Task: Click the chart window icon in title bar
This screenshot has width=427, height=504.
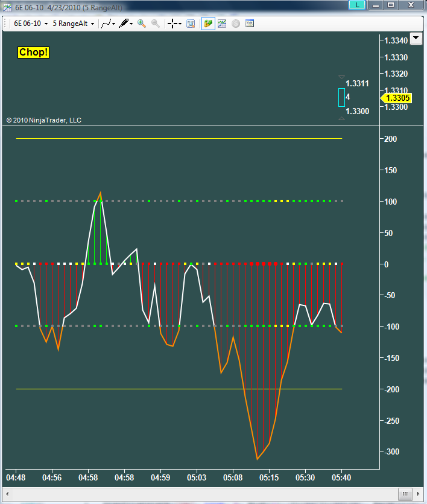Action: click(x=7, y=7)
